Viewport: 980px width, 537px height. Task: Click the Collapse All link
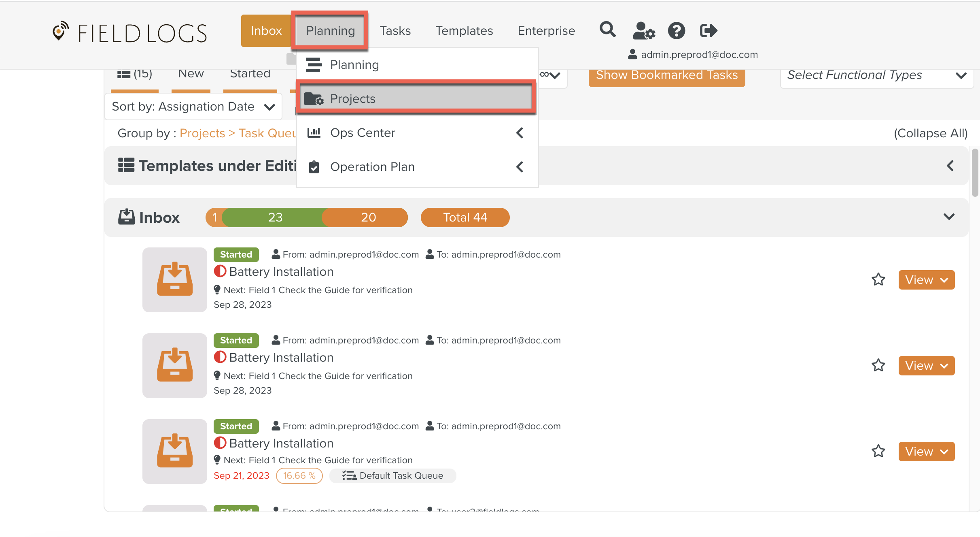pyautogui.click(x=930, y=133)
